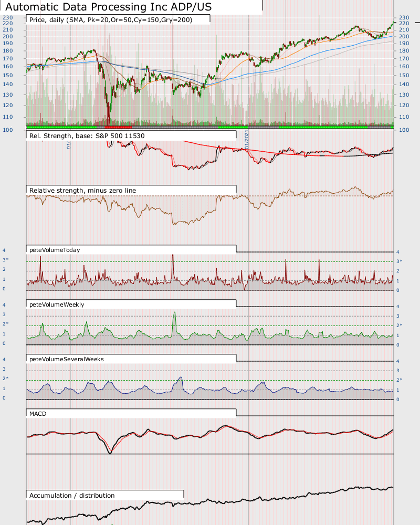Viewport: 420px width, 525px height.
Task: Click 3* on peteVolumeToday right axis
Action: click(x=400, y=261)
